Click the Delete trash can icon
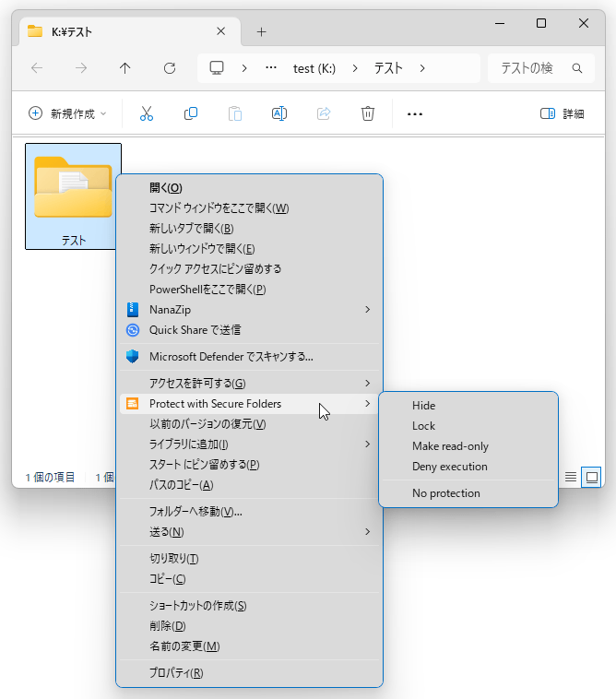616x699 pixels. click(368, 113)
